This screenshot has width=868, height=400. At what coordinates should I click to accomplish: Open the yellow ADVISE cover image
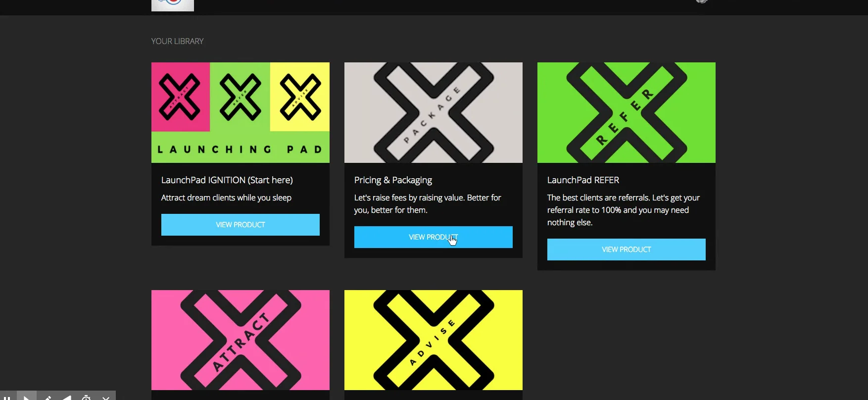(434, 340)
